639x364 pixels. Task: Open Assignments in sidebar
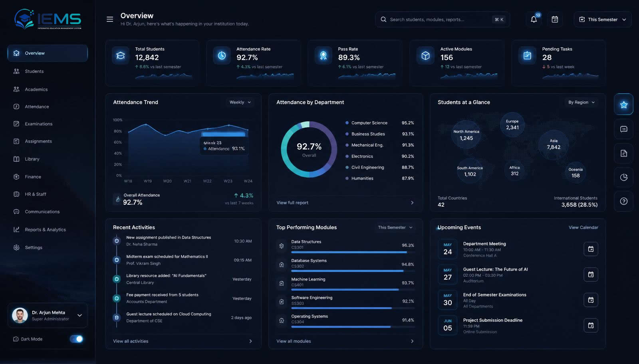(x=48, y=141)
